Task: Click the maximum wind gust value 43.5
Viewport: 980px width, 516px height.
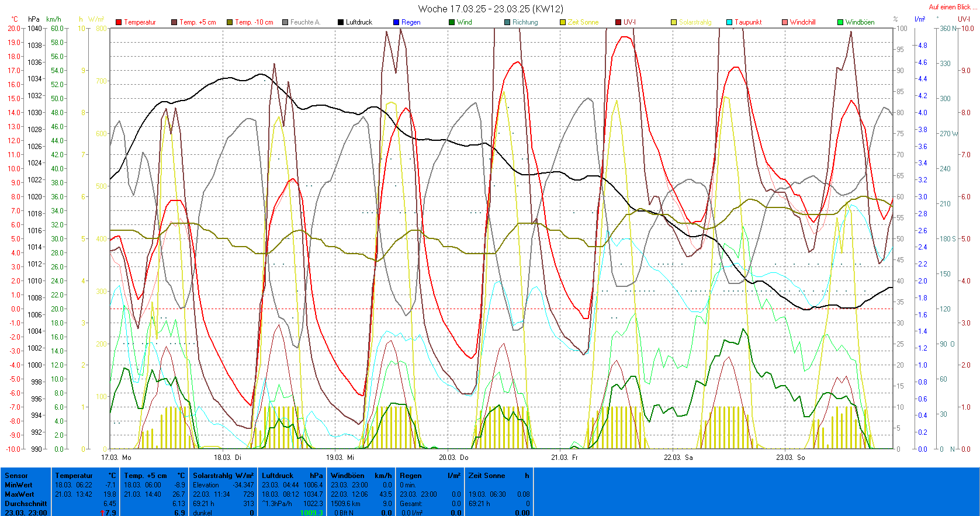Action: click(x=385, y=494)
